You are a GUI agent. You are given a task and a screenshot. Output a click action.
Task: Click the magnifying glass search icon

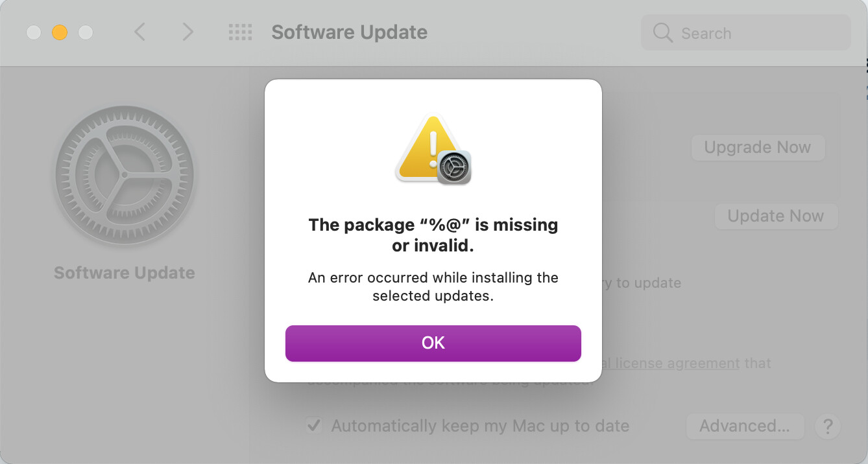[x=662, y=33]
